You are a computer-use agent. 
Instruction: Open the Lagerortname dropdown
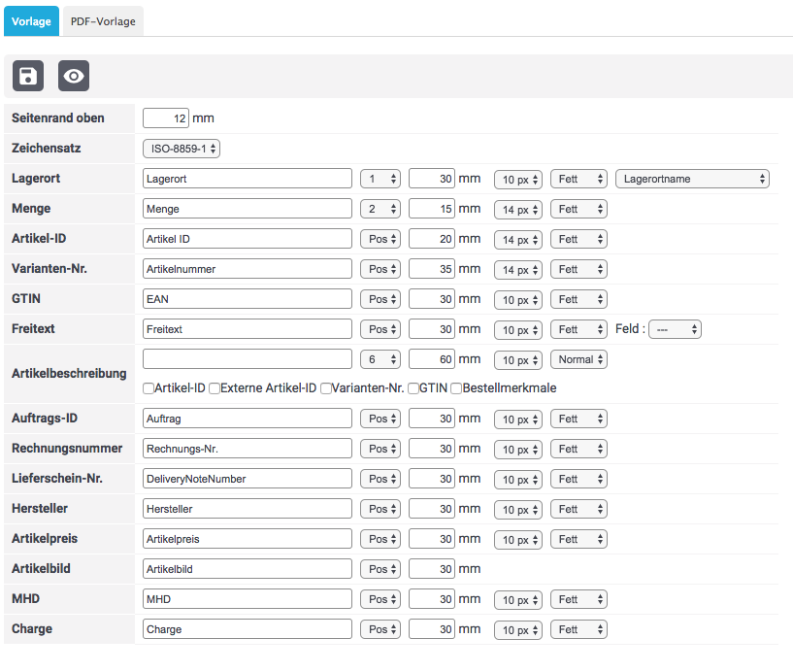(692, 179)
